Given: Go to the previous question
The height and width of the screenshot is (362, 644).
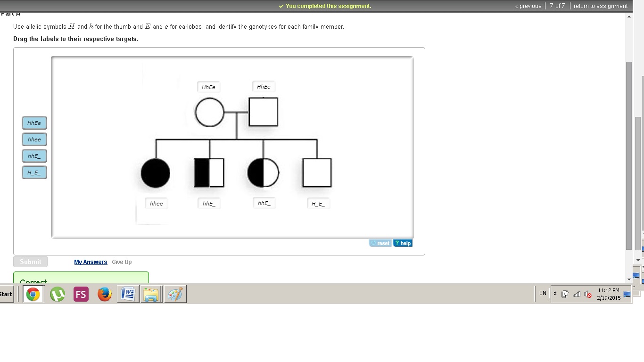Looking at the screenshot, I should [x=528, y=6].
